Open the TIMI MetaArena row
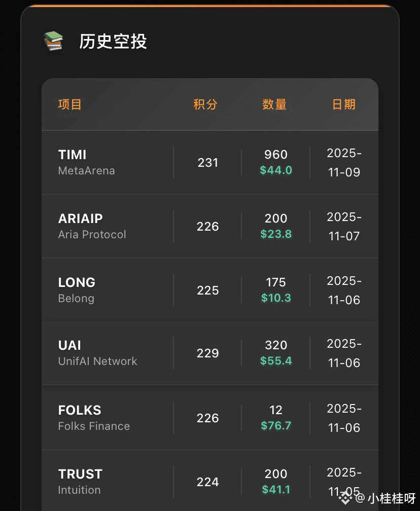 click(210, 162)
